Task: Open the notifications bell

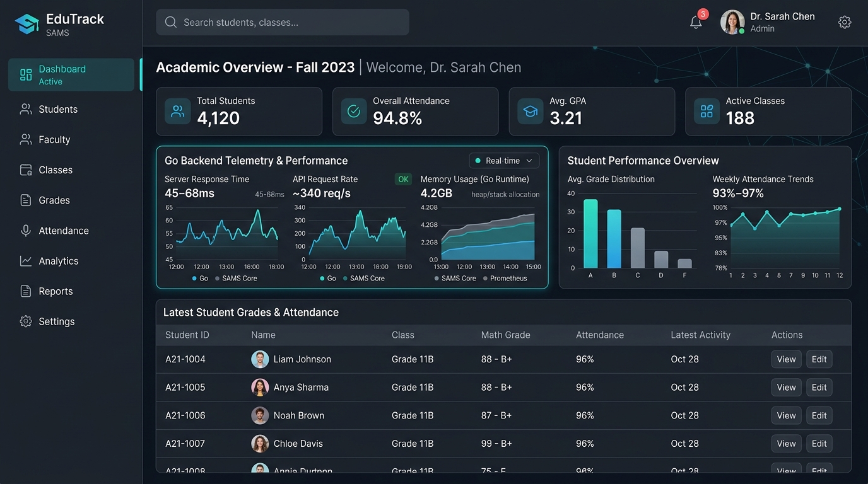Action: click(696, 22)
